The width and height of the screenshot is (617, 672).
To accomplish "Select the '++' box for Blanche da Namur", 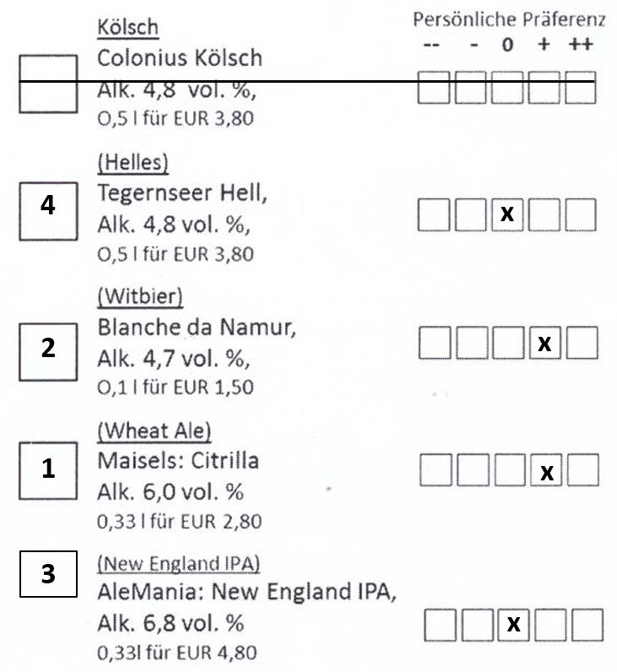I will tap(582, 343).
